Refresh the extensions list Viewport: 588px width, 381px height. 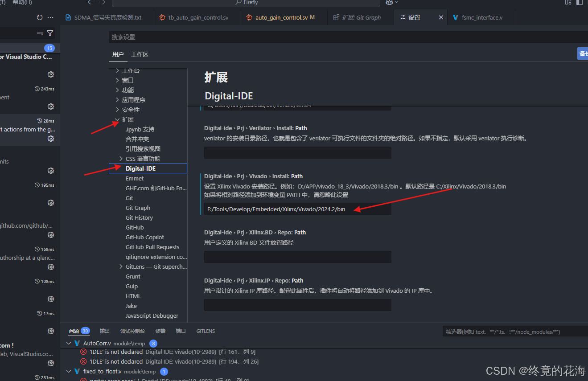[x=40, y=17]
